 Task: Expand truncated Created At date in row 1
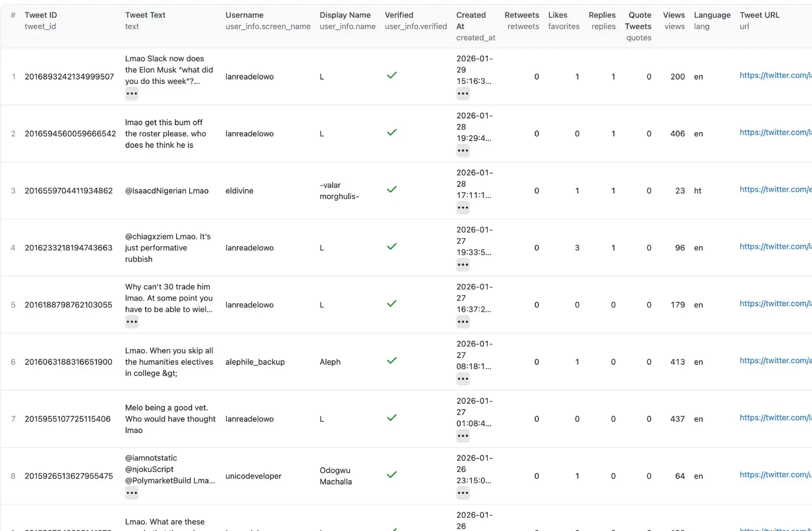[462, 94]
